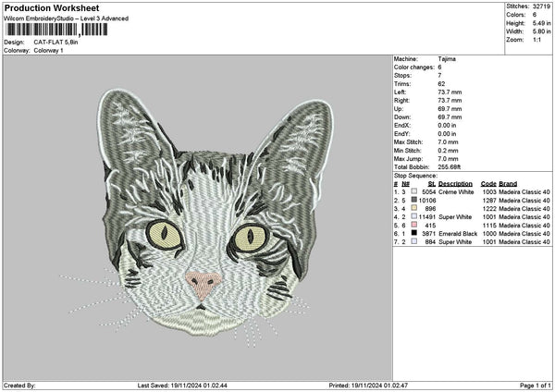Image resolution: width=555 pixels, height=392 pixels.
Task: Click the Super White swatch in row 4
Action: point(413,216)
